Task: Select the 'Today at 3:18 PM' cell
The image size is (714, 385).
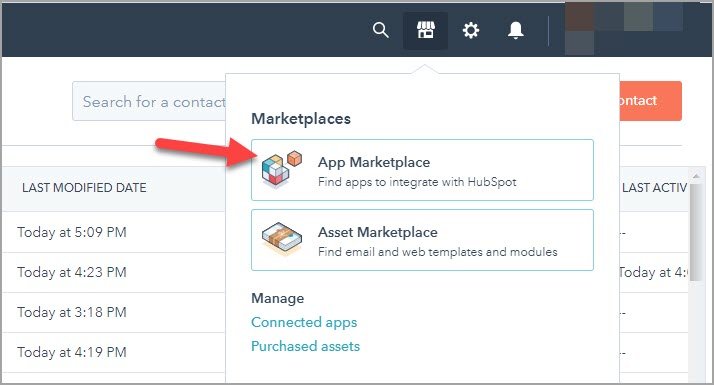Action: point(72,313)
